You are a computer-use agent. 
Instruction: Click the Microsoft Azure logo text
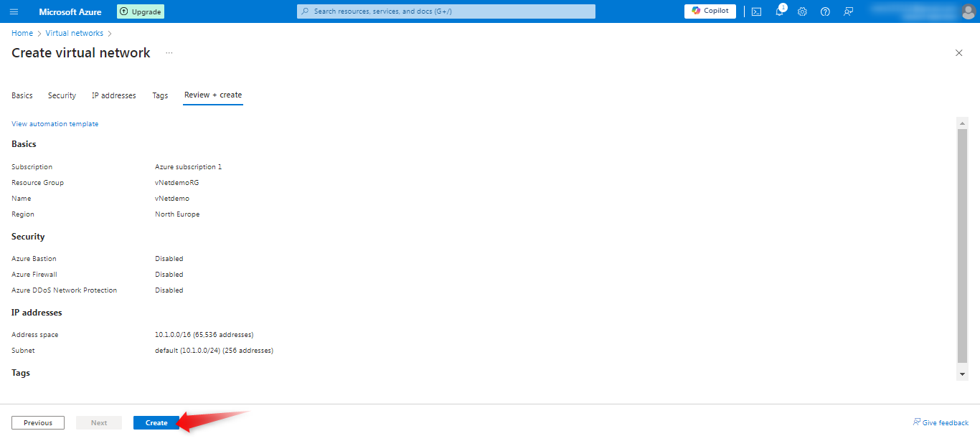tap(70, 11)
